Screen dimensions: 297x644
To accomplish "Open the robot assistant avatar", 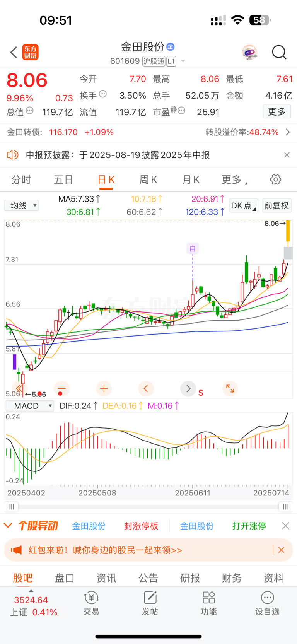I will (250, 52).
